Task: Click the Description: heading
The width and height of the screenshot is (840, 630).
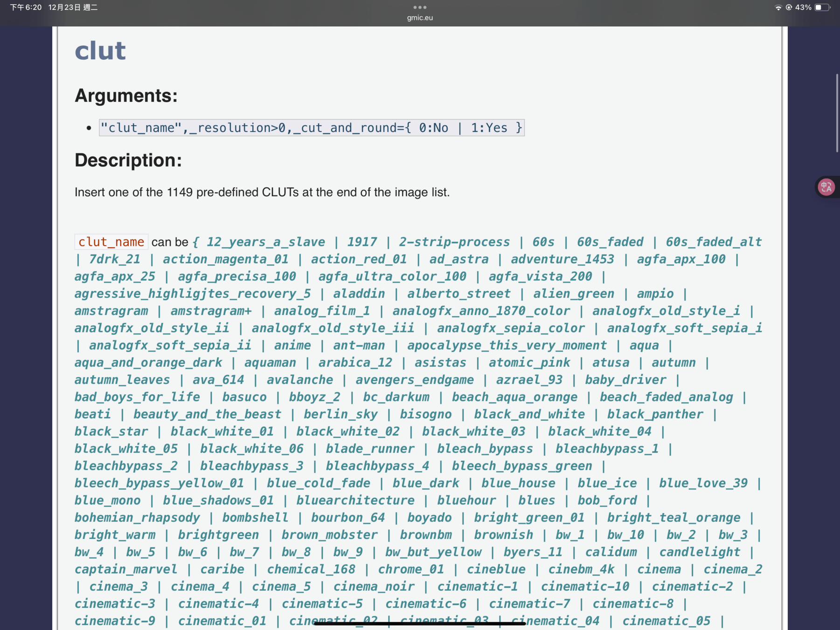Action: tap(128, 160)
